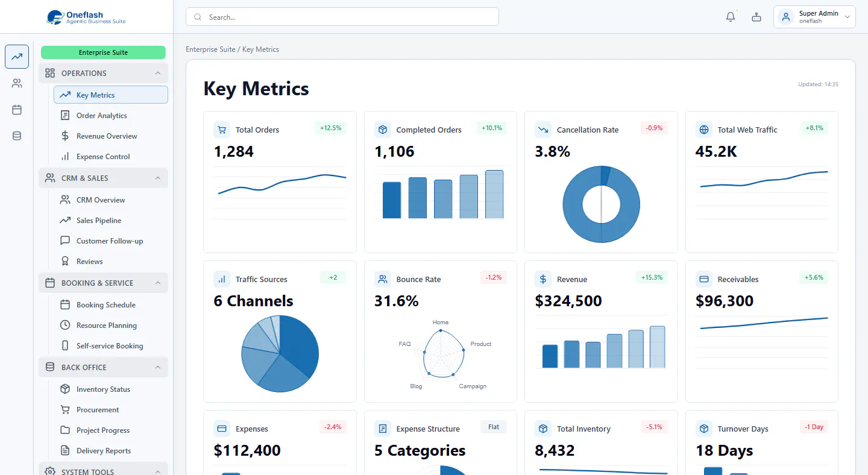Click the Expenses card icon
Viewport: 868px width, 475px height.
point(222,429)
